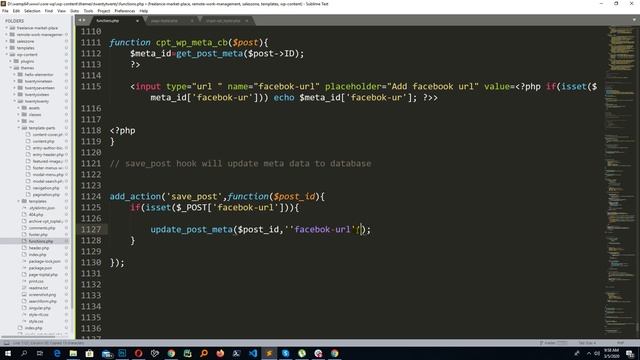
Task: Open the Preferences menu
Action: click(124, 11)
